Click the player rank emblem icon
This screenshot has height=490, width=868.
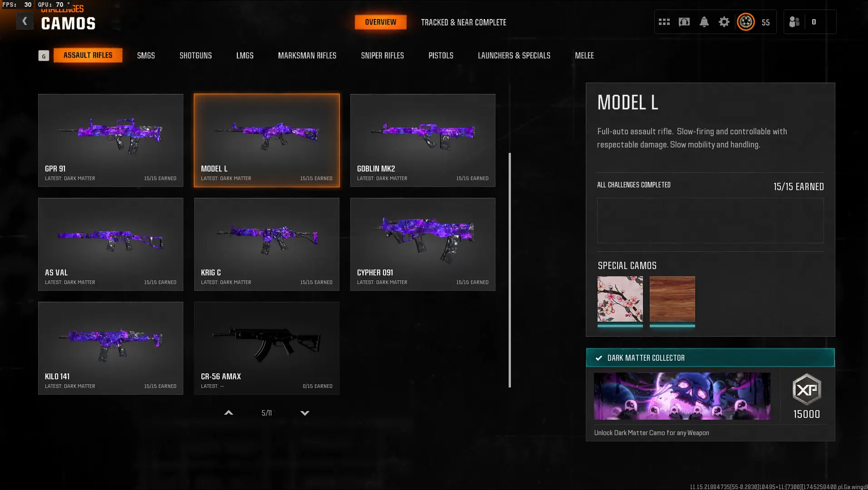click(746, 22)
